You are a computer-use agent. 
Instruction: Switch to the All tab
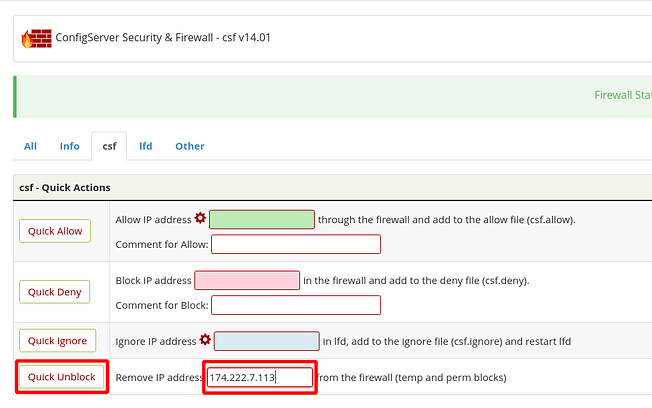tap(30, 146)
